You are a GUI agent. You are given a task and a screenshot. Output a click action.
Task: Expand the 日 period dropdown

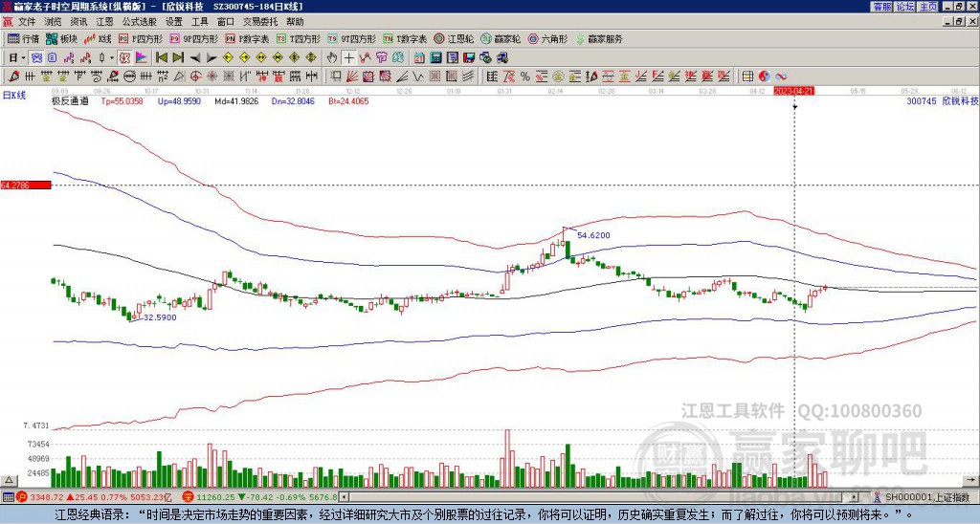[17, 58]
